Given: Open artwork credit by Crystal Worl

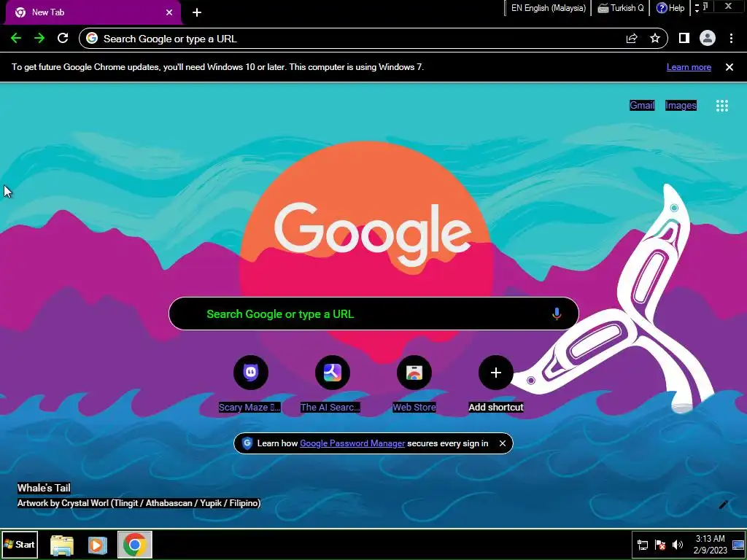Looking at the screenshot, I should coord(139,503).
